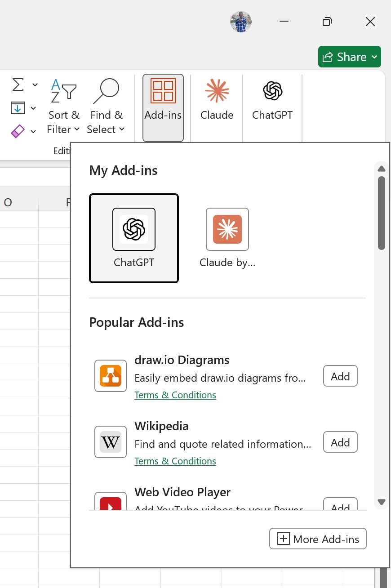
Task: Click the My Add-ins heading
Action: point(124,170)
